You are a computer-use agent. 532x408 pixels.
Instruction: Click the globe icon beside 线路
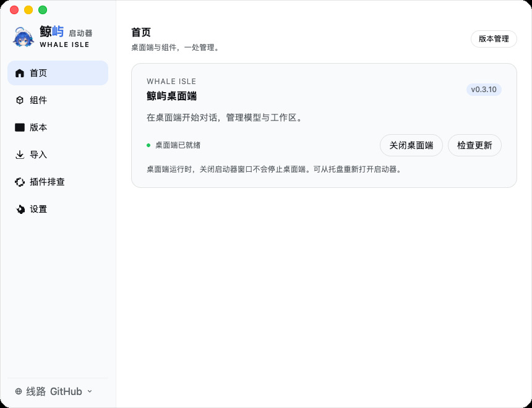[19, 391]
